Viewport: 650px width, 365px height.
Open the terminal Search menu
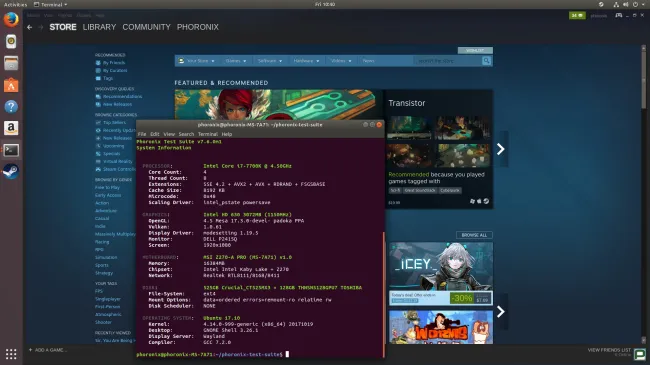[186, 134]
